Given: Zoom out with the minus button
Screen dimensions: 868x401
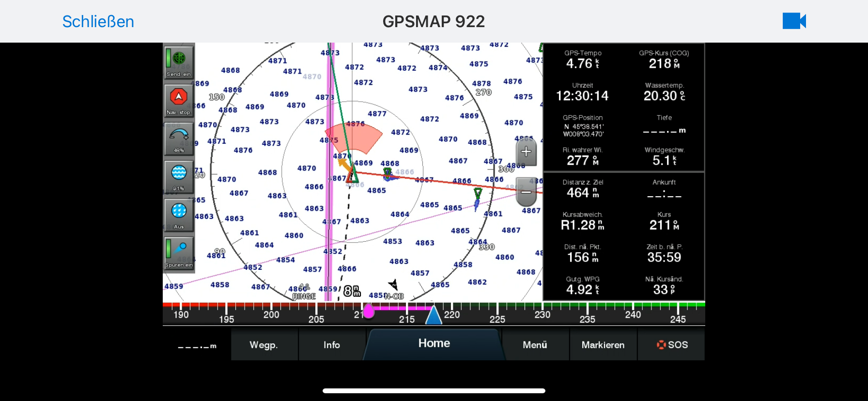Looking at the screenshot, I should point(526,192).
